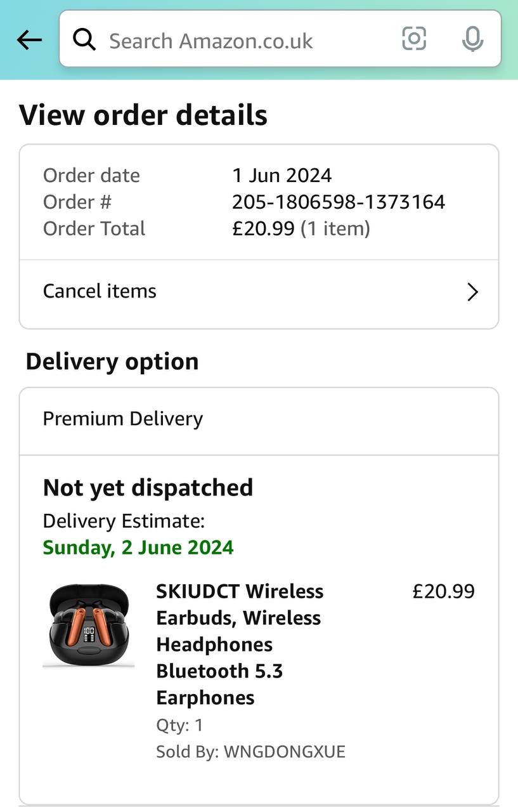
Task: Click the Delivery option heading
Action: (x=112, y=362)
